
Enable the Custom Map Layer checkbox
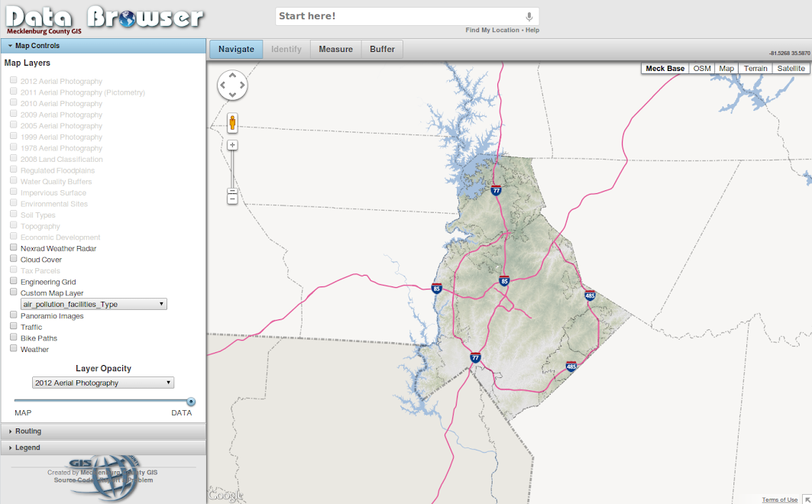14,292
